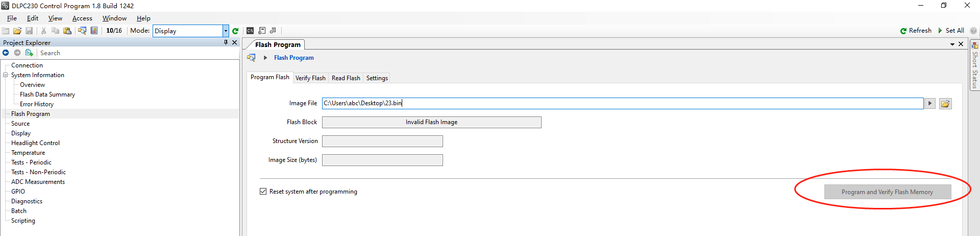The height and width of the screenshot is (236, 980).
Task: Go back in Project Explorer navigation
Action: coord(6,53)
